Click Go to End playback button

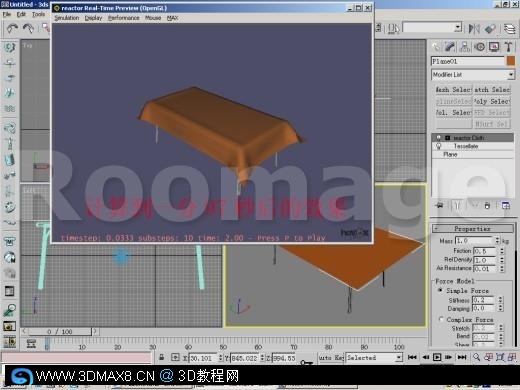(462, 357)
